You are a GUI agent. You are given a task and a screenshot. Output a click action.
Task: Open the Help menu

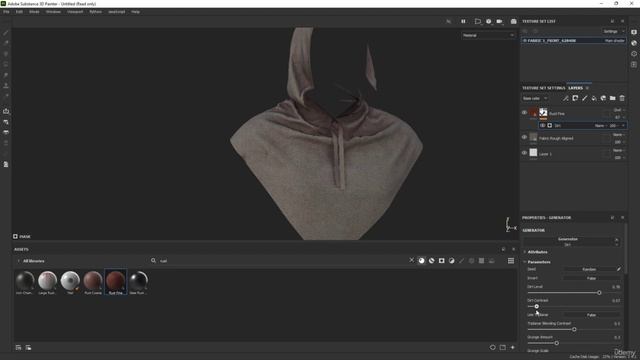(136, 12)
